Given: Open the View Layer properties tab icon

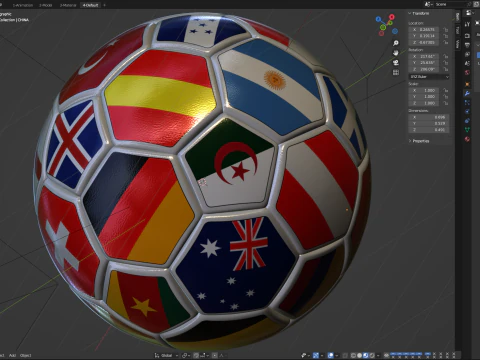Looking at the screenshot, I should coord(467,54).
